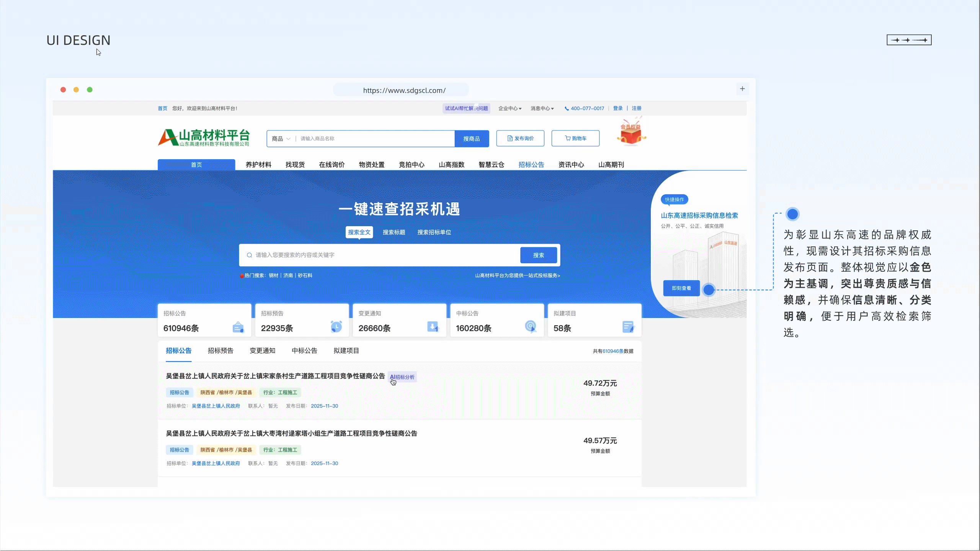This screenshot has width=980, height=551.
Task: Click the alarm clock icon on 招标预告 card
Action: pyautogui.click(x=336, y=327)
